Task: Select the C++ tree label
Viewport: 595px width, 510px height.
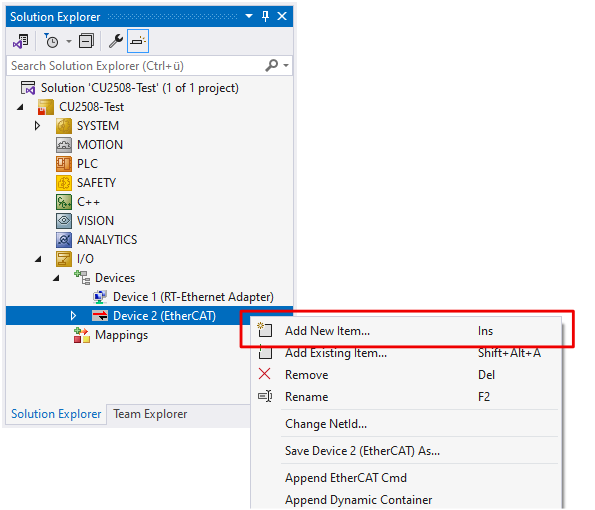Action: coord(88,202)
